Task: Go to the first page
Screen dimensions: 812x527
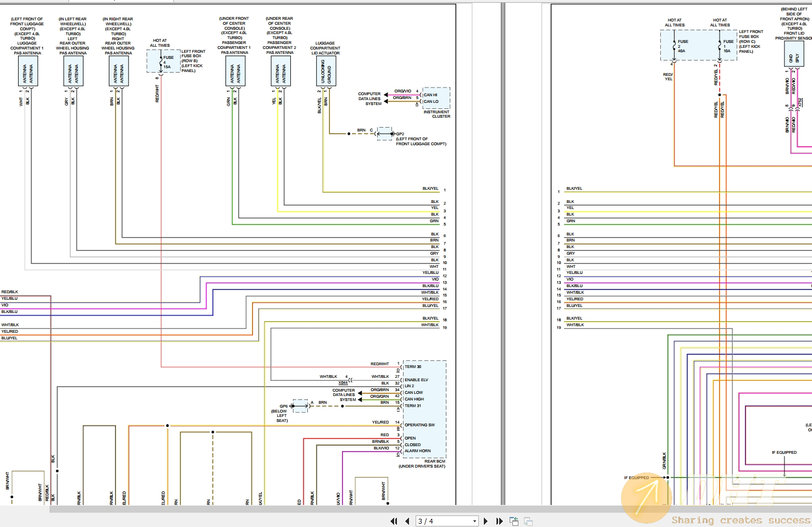Action: (x=394, y=521)
